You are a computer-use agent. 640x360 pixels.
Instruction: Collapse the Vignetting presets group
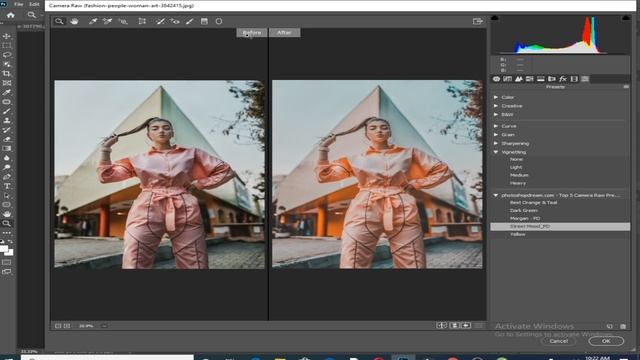[496, 152]
